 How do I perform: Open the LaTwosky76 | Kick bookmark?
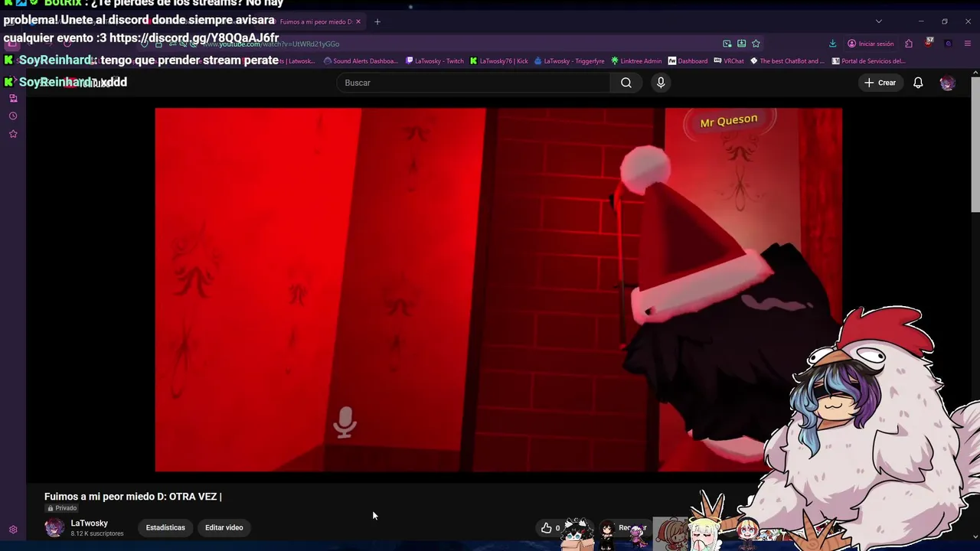coord(499,61)
